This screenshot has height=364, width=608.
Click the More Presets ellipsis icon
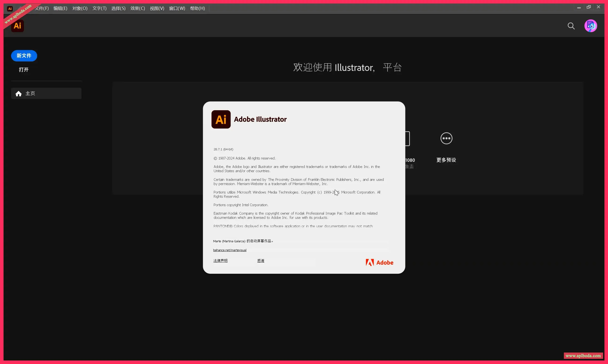point(446,138)
